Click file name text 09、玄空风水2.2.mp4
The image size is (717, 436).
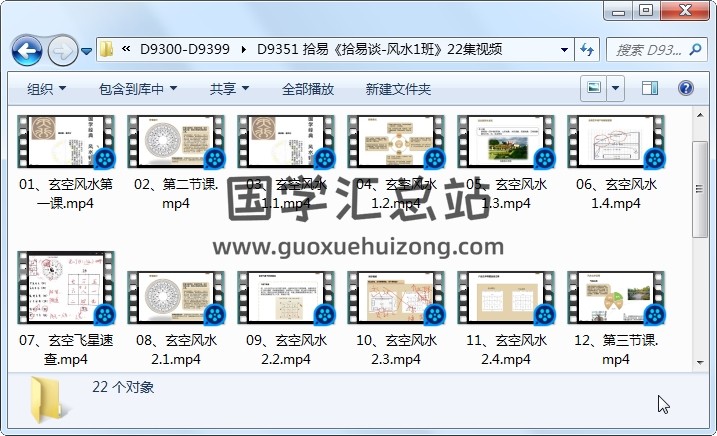click(286, 350)
